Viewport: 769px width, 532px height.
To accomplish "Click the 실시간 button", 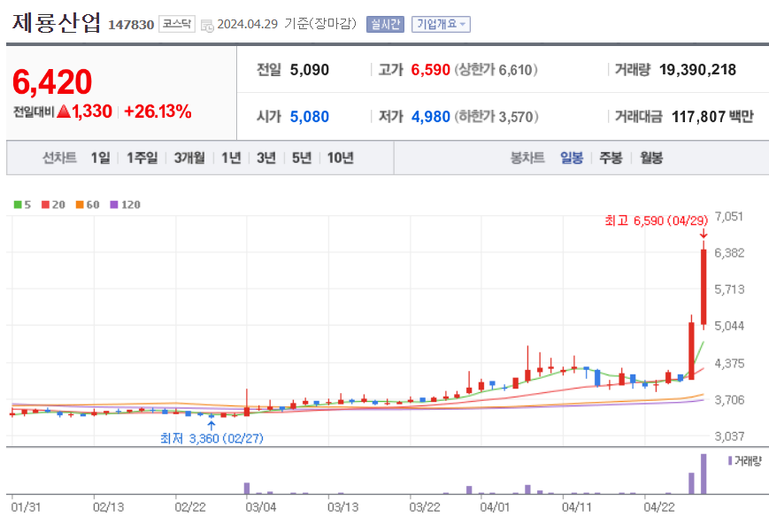I will 385,24.
